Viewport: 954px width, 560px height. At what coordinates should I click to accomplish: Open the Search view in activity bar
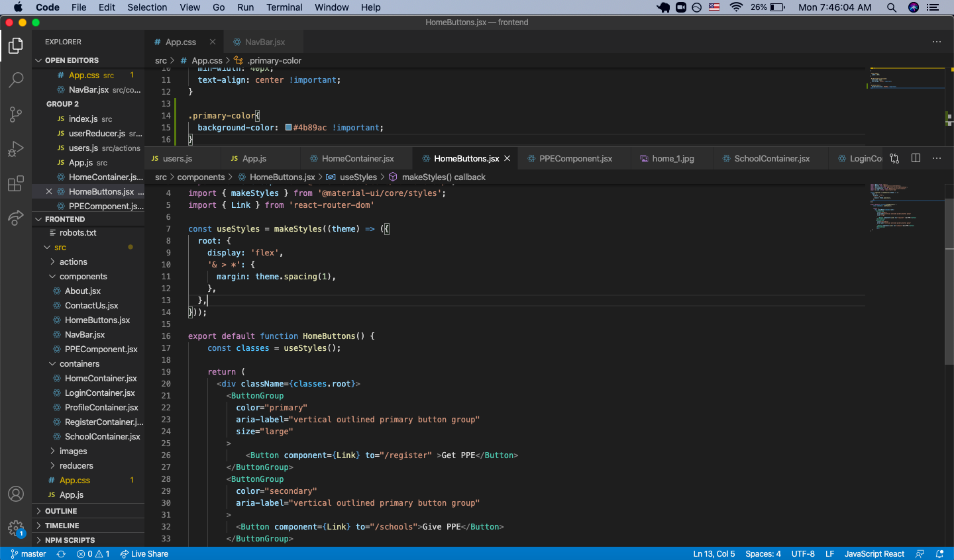point(16,79)
